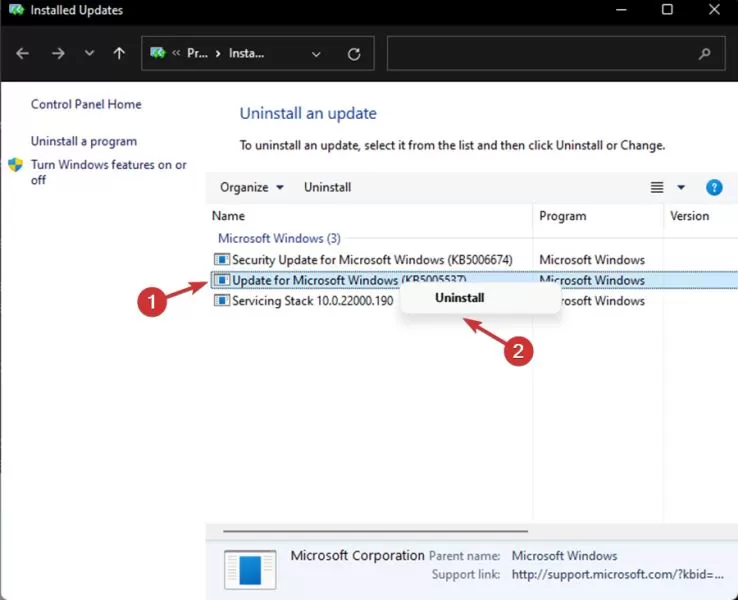Refresh the Installed Updates list
Screen dimensions: 738x600
(x=354, y=54)
